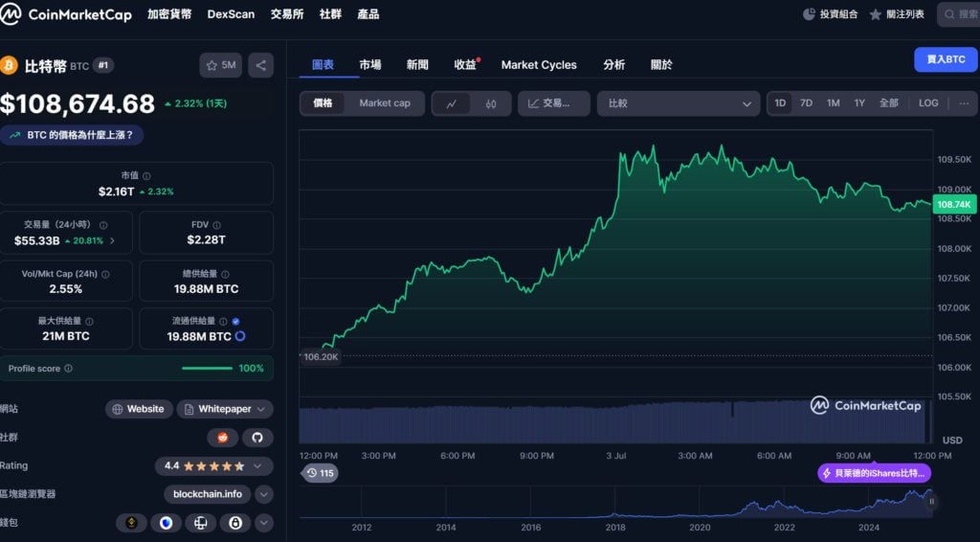Select the line chart type icon

coord(452,103)
